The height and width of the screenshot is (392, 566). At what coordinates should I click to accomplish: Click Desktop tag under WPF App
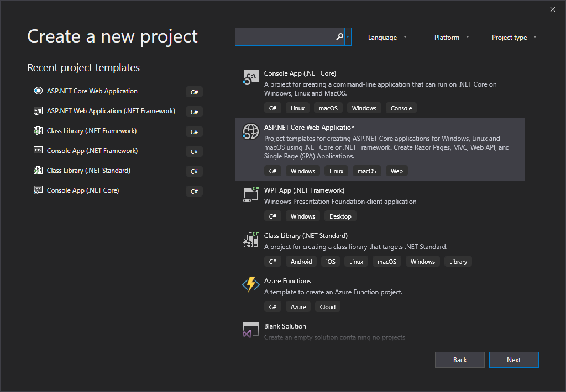[x=340, y=216]
